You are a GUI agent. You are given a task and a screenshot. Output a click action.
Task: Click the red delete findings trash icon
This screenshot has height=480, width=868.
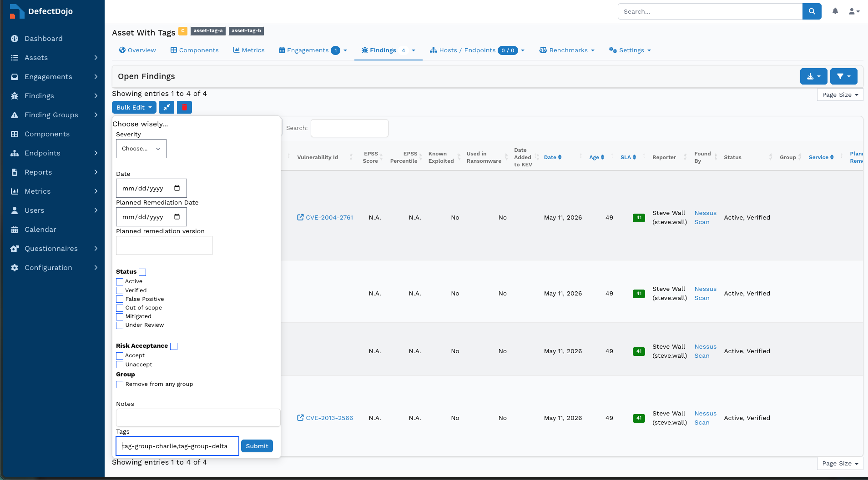click(x=184, y=107)
